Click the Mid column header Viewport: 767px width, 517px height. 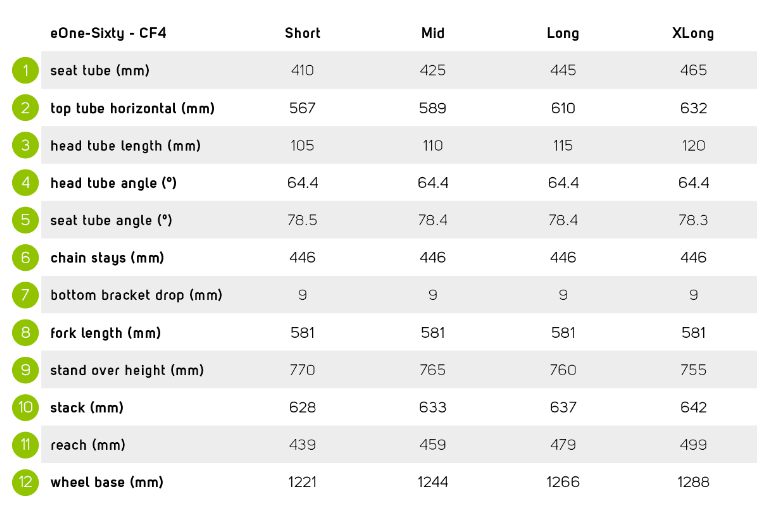point(433,33)
